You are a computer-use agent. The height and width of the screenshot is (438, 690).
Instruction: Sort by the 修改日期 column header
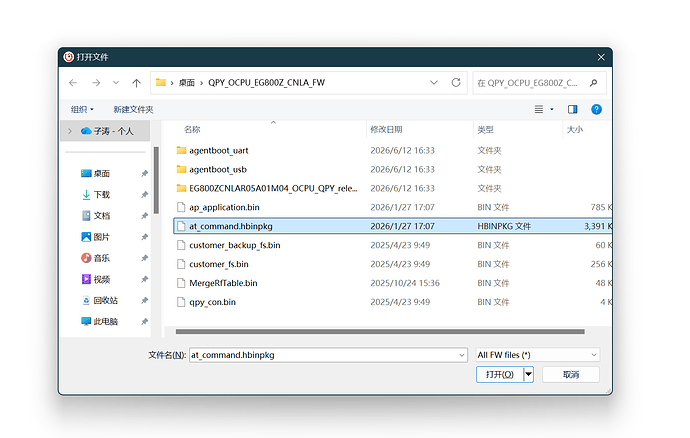[x=386, y=129]
